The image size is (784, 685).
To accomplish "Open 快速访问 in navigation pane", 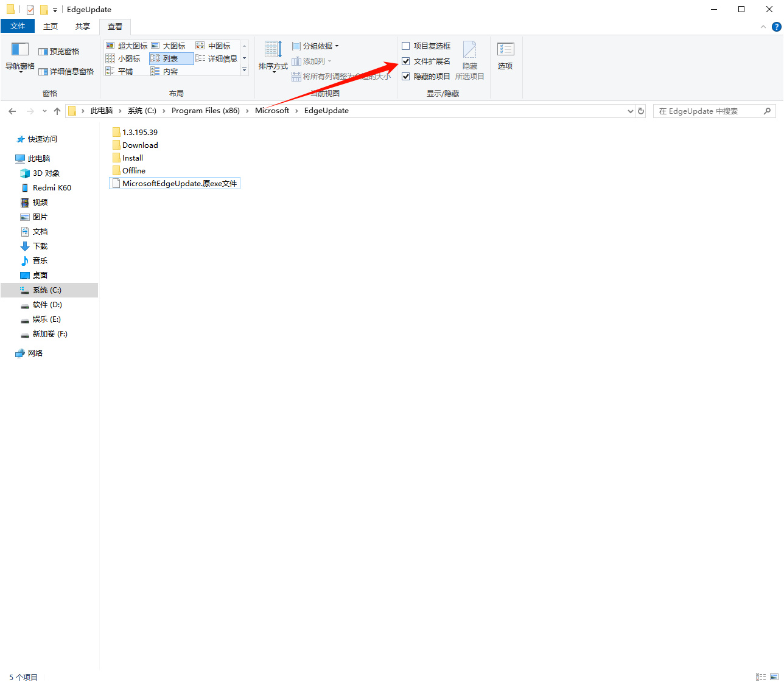I will (37, 139).
